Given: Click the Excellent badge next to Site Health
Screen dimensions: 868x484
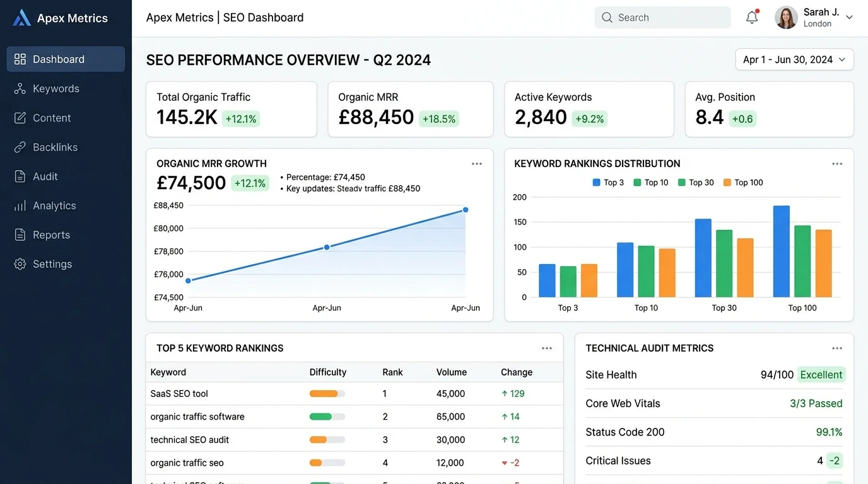Looking at the screenshot, I should click(821, 375).
